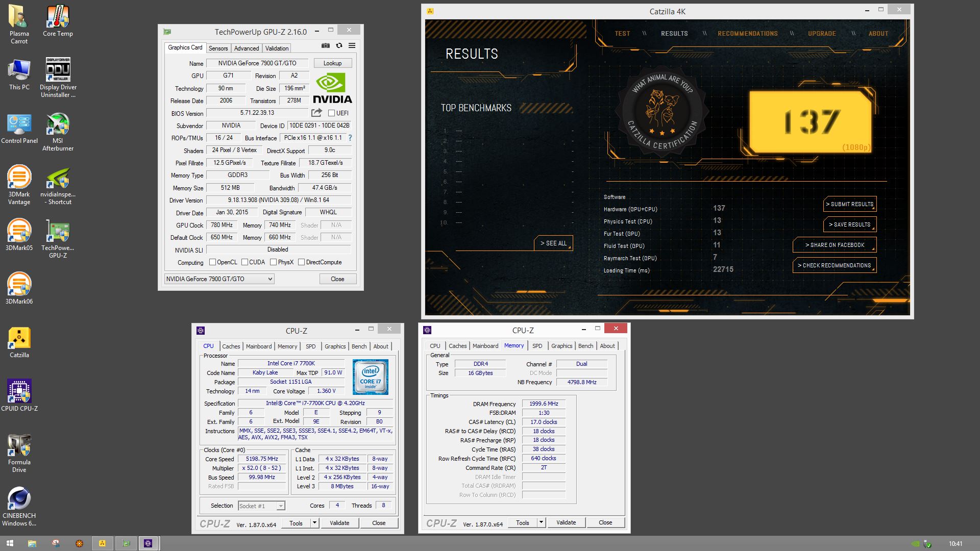This screenshot has width=980, height=551.
Task: Open SPD tab in the Memory CPU-Z window
Action: [x=537, y=346]
